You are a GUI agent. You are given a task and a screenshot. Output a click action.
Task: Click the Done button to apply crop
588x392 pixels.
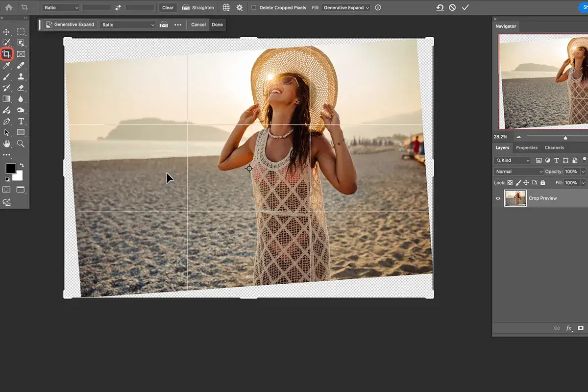(x=217, y=24)
